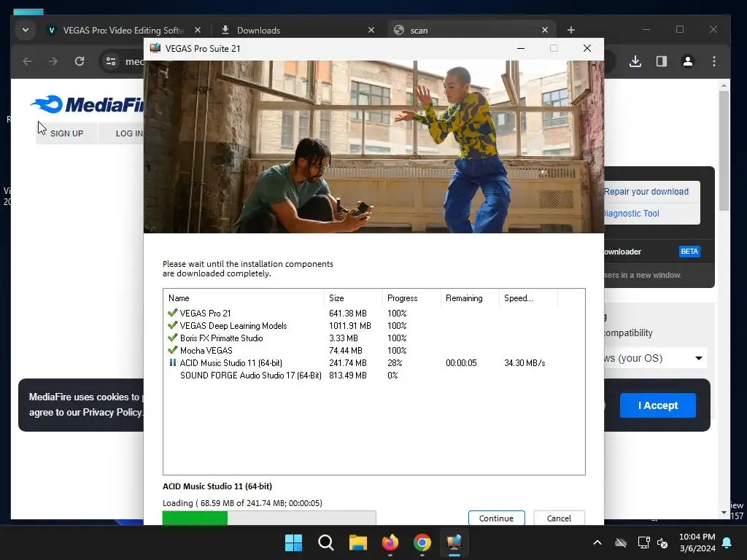Open the Diagnostic Tool link
This screenshot has height=560, width=747.
pyautogui.click(x=632, y=214)
